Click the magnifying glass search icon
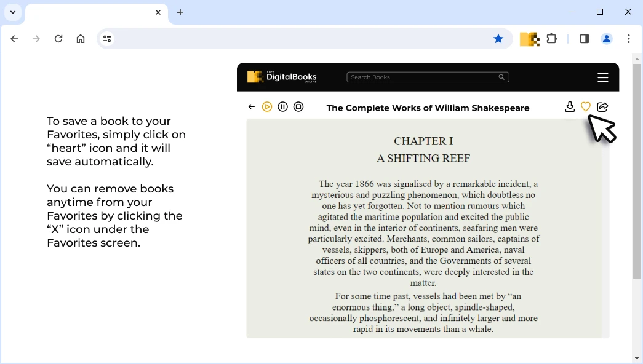This screenshot has width=643, height=364. pos(501,77)
